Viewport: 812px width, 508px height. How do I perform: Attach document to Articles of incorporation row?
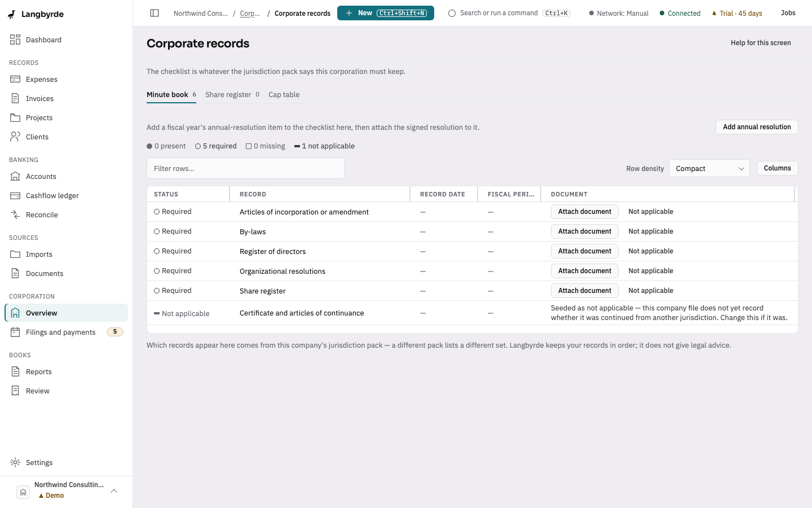click(x=585, y=212)
